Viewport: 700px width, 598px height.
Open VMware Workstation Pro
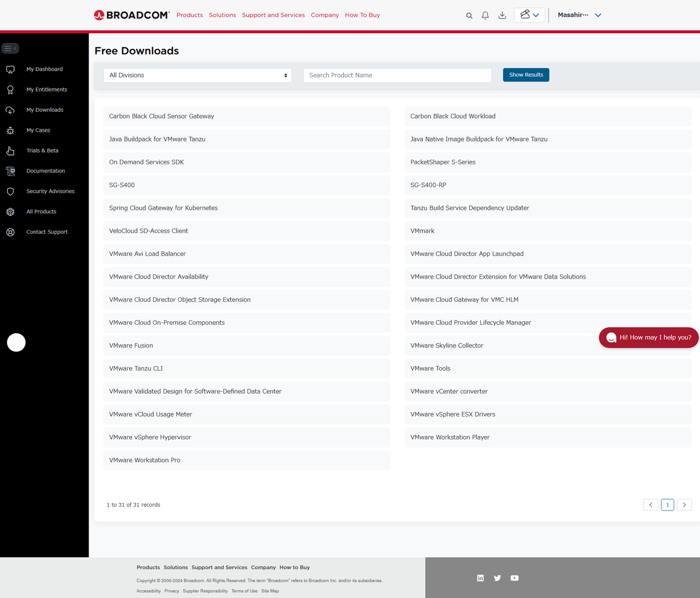pyautogui.click(x=247, y=460)
